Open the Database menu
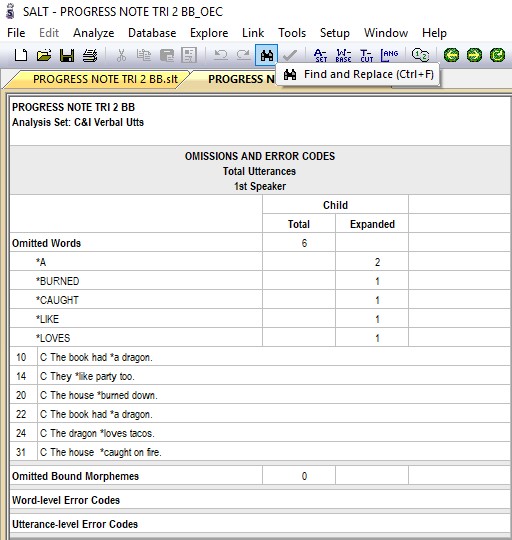512x540 pixels. coord(152,33)
